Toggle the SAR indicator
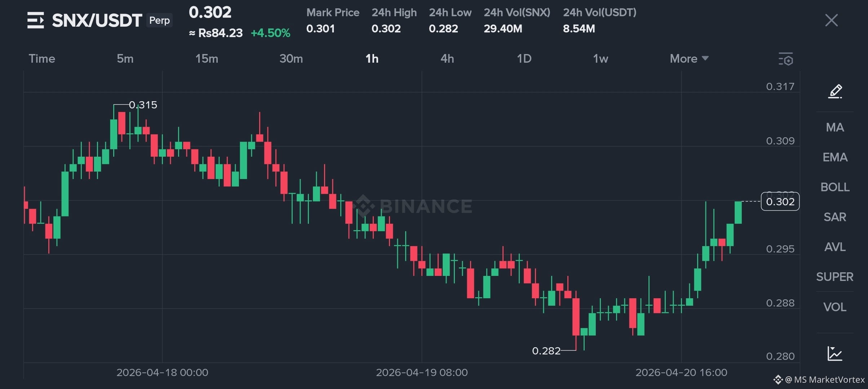The height and width of the screenshot is (389, 868). coord(835,217)
